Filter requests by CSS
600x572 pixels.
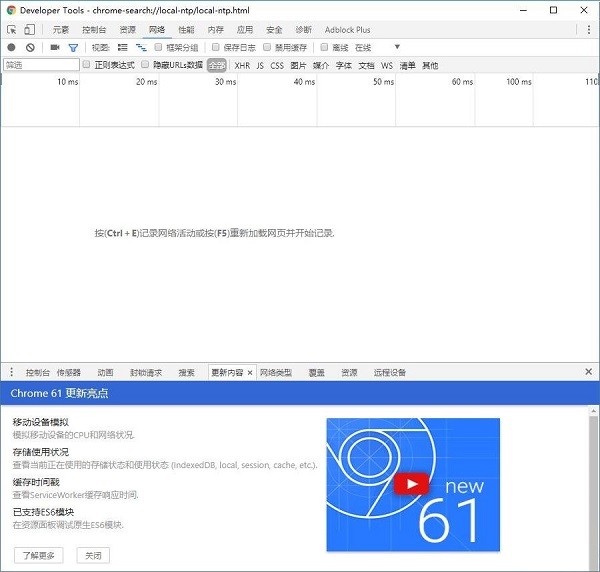pyautogui.click(x=277, y=66)
